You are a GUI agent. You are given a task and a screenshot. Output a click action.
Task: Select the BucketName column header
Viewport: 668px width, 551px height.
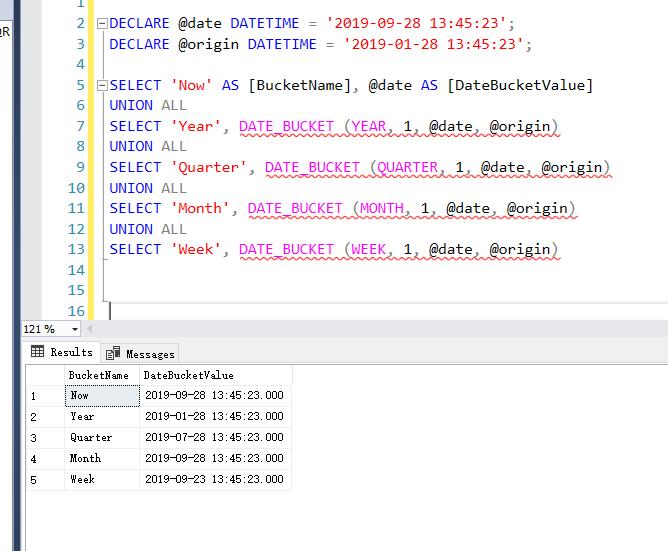(x=102, y=375)
